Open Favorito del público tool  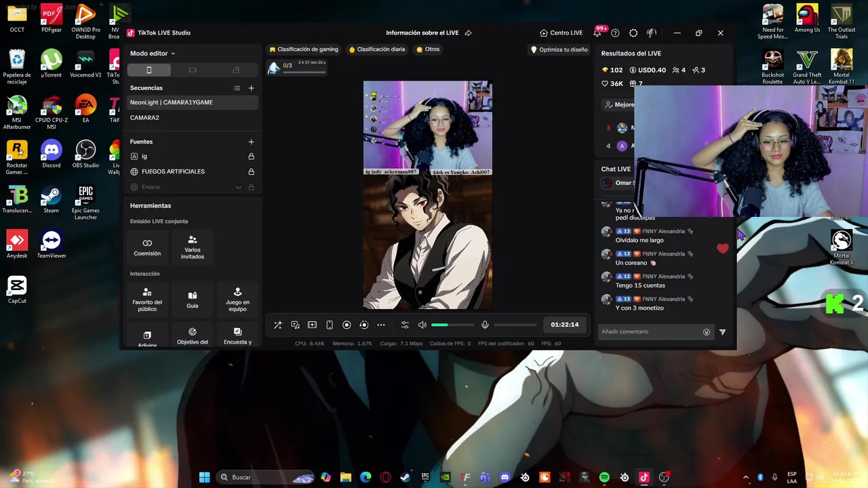147,300
